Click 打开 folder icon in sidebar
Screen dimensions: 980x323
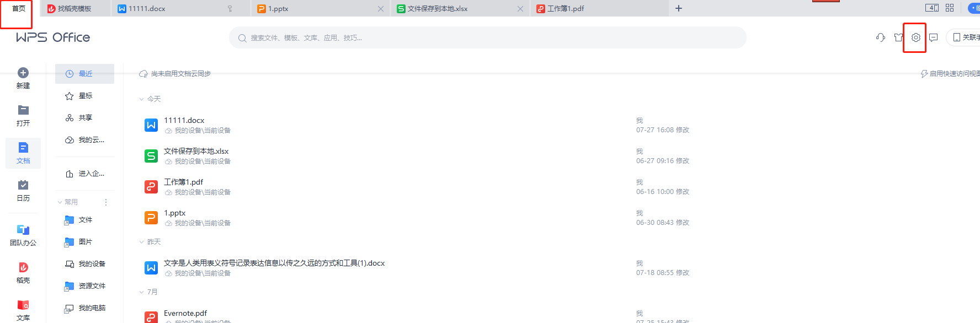coord(23,110)
